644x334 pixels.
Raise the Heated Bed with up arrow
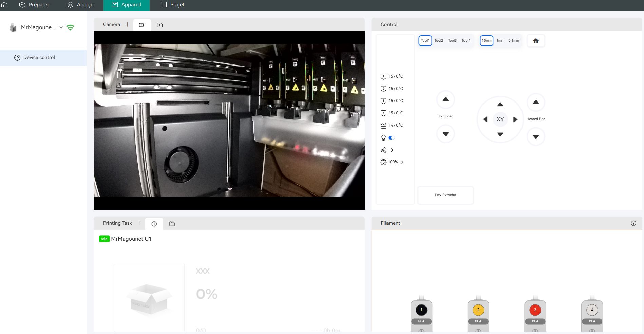click(536, 102)
